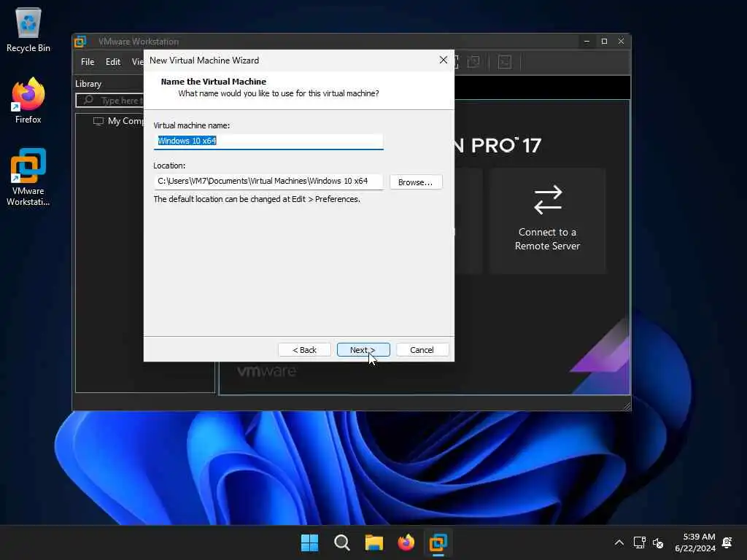The width and height of the screenshot is (747, 560).
Task: Open Recycle Bin desktop icon
Action: (28, 29)
